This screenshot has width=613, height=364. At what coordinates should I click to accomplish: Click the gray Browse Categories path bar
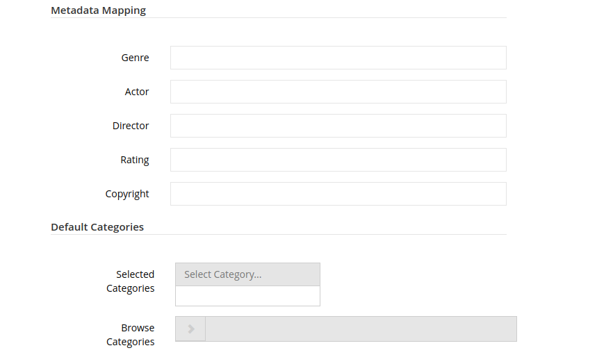361,329
